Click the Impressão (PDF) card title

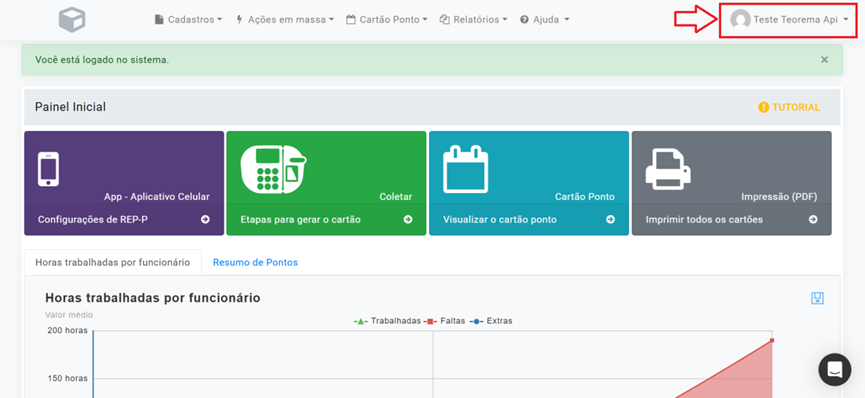click(779, 197)
